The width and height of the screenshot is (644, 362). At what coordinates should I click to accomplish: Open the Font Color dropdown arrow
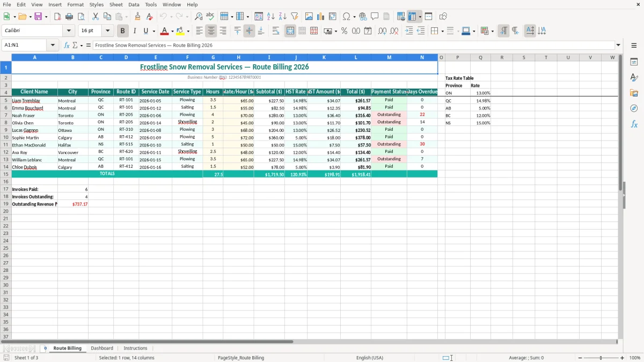click(x=172, y=31)
